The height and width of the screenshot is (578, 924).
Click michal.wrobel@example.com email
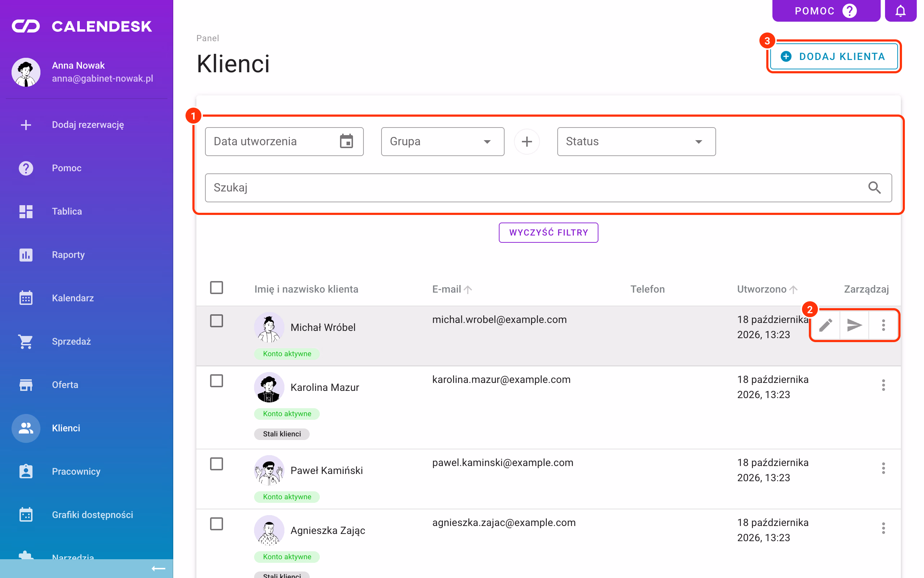pos(500,320)
